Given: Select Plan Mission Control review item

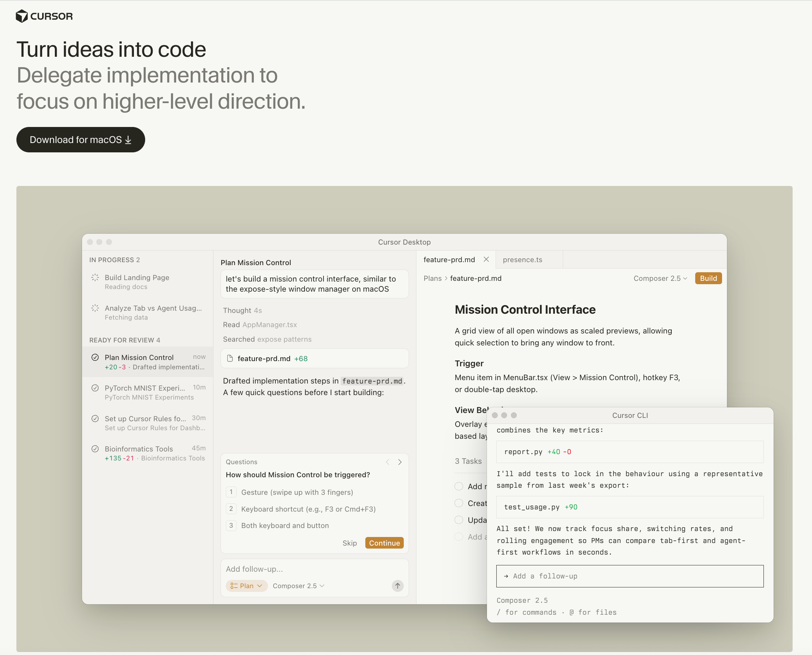Looking at the screenshot, I should 148,362.
